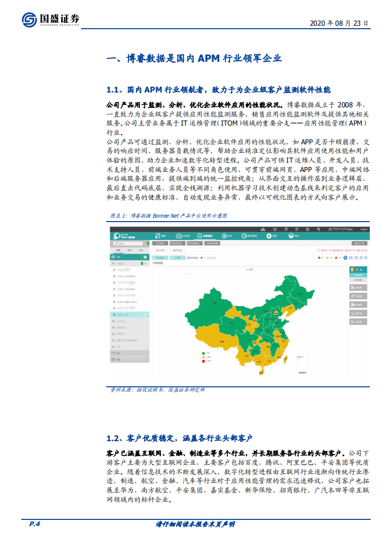This screenshot has height=555, width=392.
Task: Click the magnifier search icon in dark top bar
Action: [x=318, y=230]
